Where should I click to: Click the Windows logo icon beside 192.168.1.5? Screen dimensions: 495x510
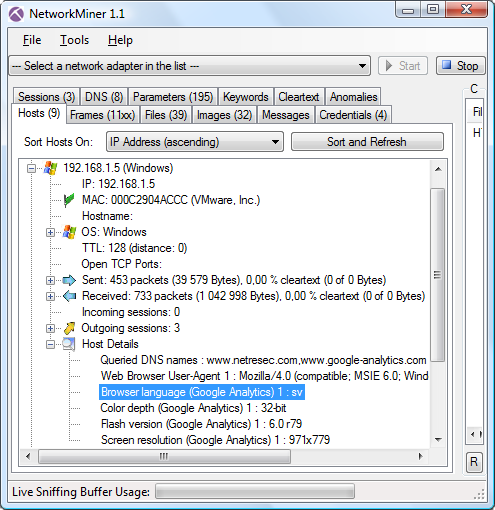coord(50,168)
